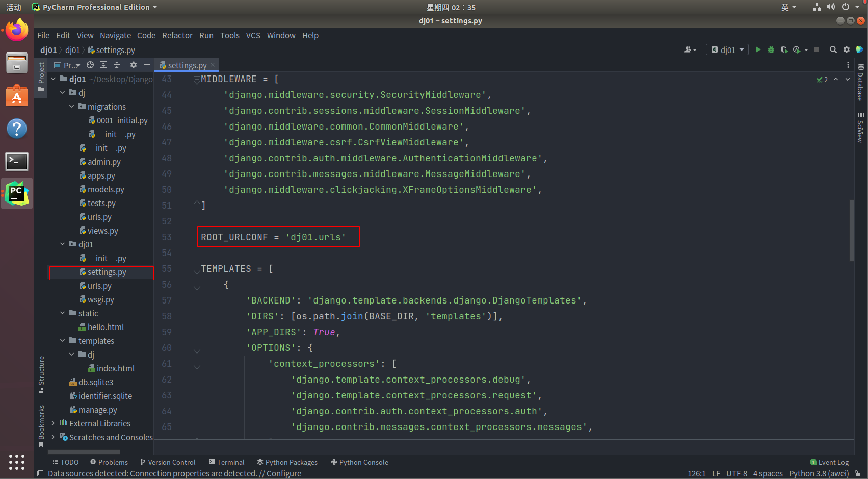Open Search Everywhere magnifier icon
Screen dimensions: 868x479
click(833, 49)
